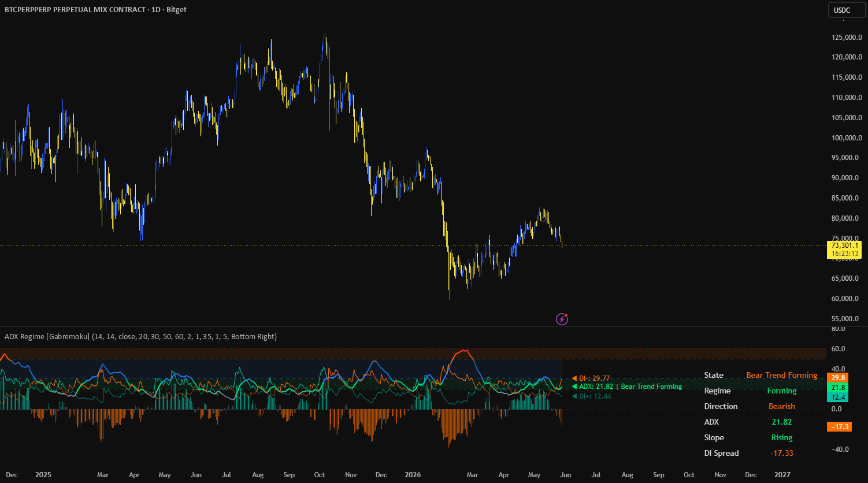
Task: Click the 21.82 value in ADX table row
Action: pyautogui.click(x=782, y=422)
